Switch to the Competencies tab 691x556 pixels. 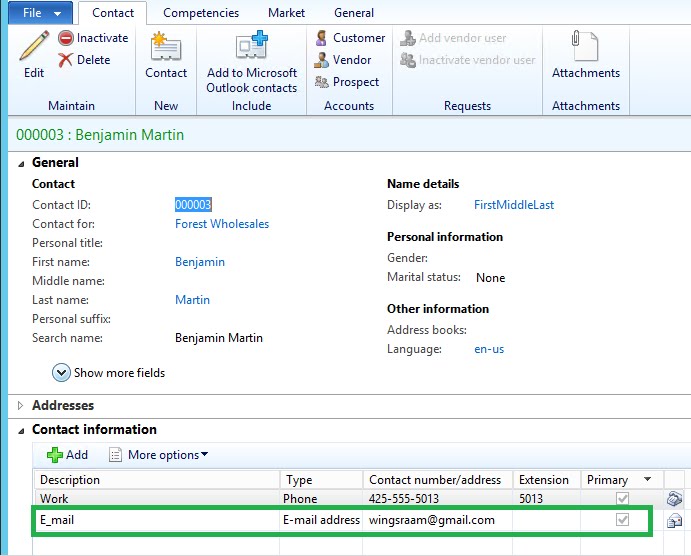(x=201, y=13)
